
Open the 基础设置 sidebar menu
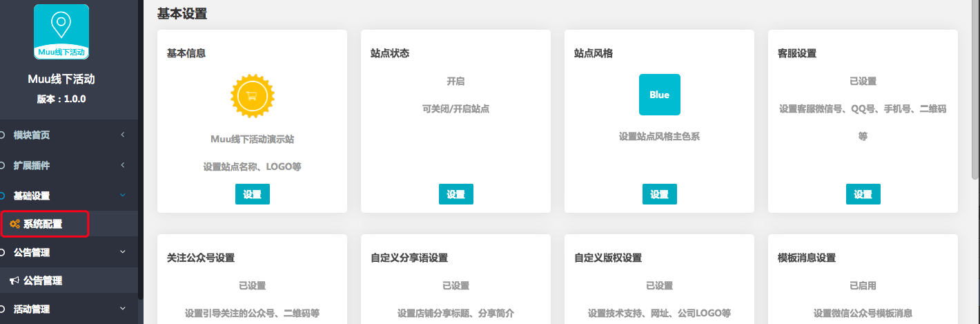pos(69,196)
